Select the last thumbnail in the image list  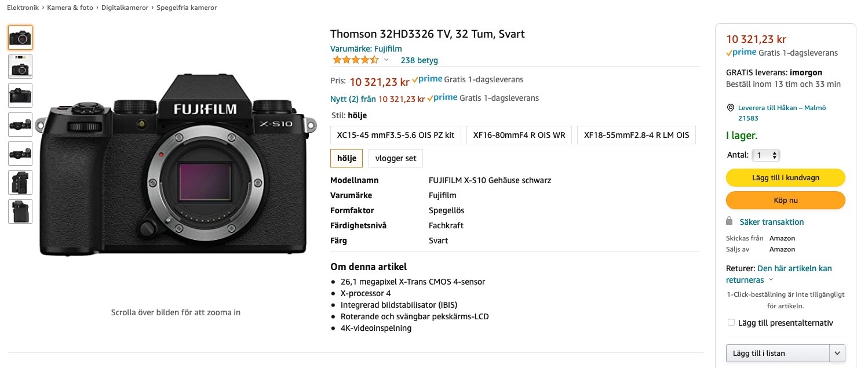point(20,212)
